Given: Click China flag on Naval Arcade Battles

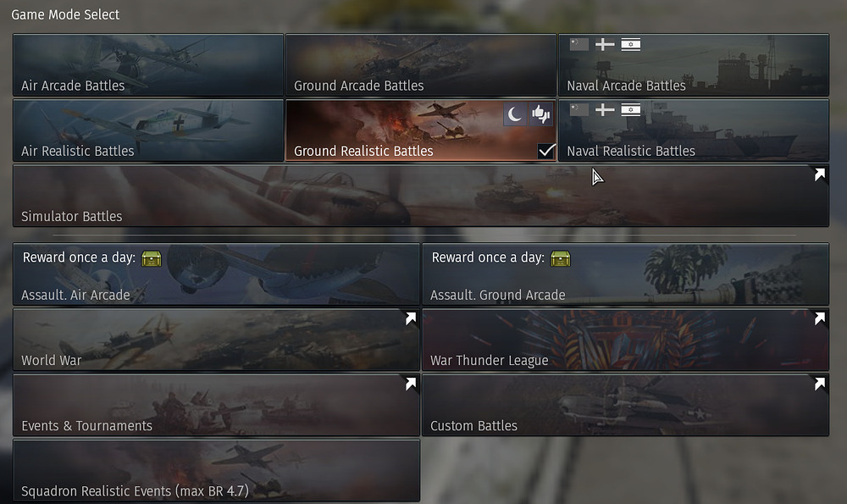Looking at the screenshot, I should click(x=579, y=44).
